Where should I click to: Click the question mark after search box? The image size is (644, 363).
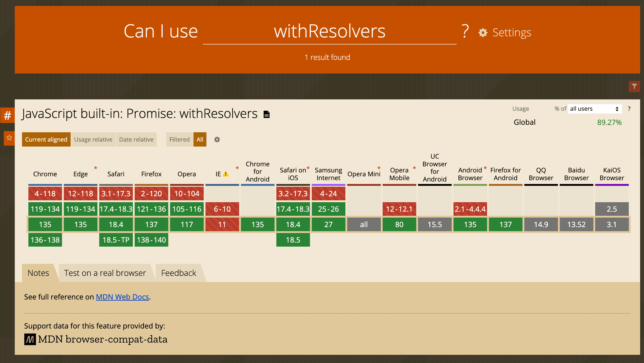point(465,31)
